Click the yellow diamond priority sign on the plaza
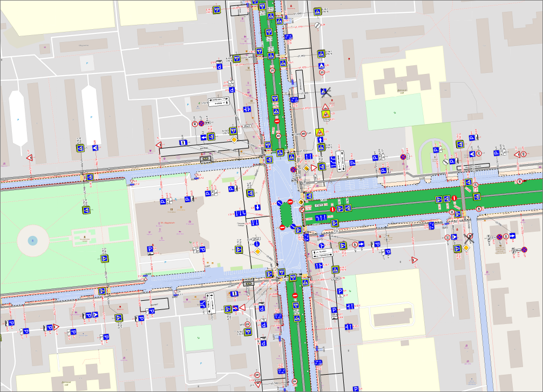Screen dimensions: 543x392 pyautogui.click(x=257, y=252)
